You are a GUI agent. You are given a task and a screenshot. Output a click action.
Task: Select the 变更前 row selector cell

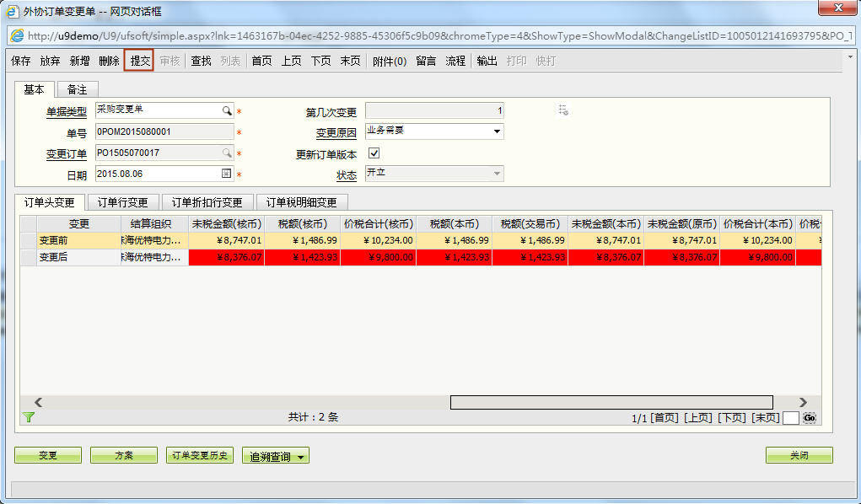pyautogui.click(x=28, y=240)
